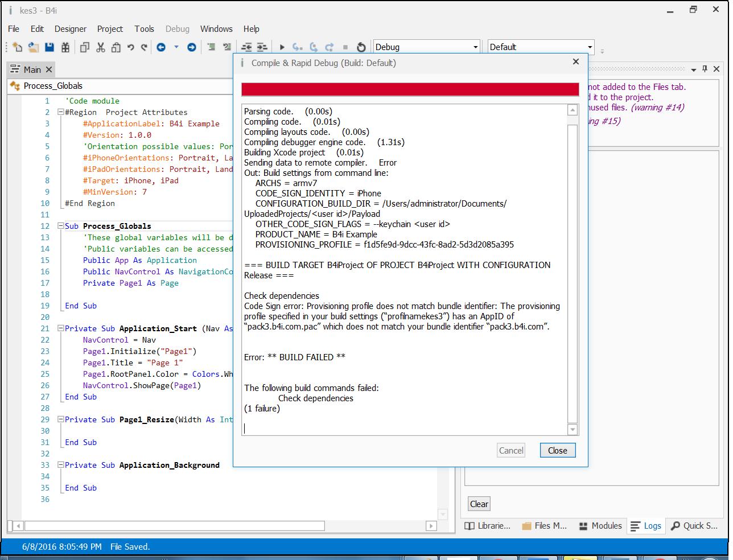Click the New file toolbar icon
This screenshot has height=560, width=733.
pos(17,47)
